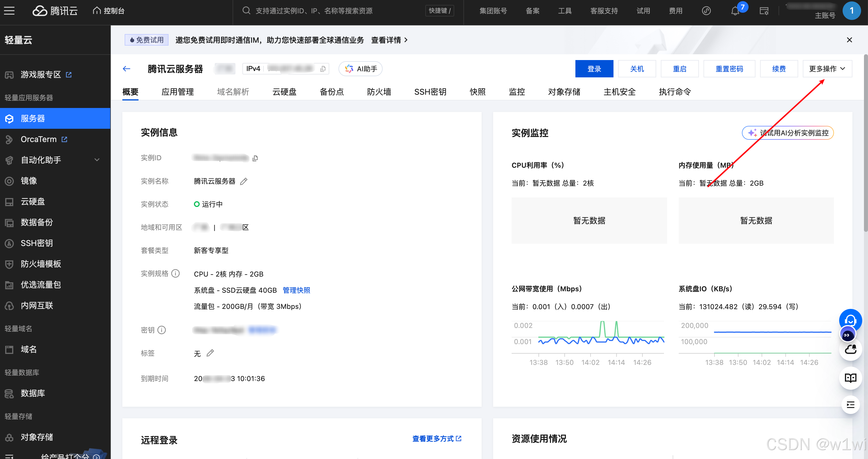
Task: Open the account avatar menu
Action: pyautogui.click(x=852, y=10)
